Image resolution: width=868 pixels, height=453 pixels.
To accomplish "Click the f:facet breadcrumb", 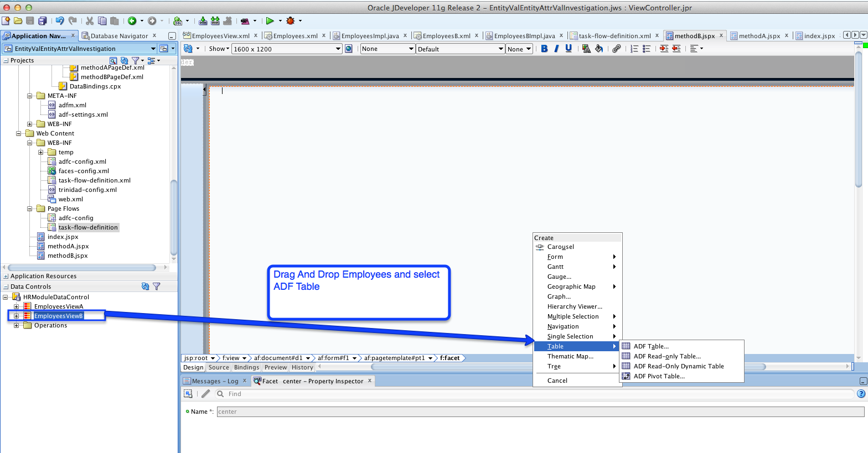I will tap(449, 358).
